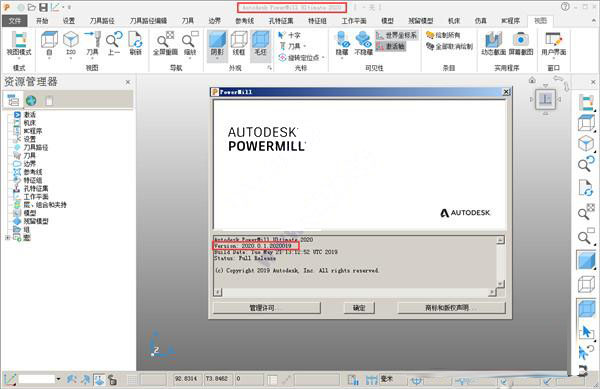This screenshot has width=600, height=389.
Task: Click ISO cube icon in right toolbar
Action: (x=586, y=144)
